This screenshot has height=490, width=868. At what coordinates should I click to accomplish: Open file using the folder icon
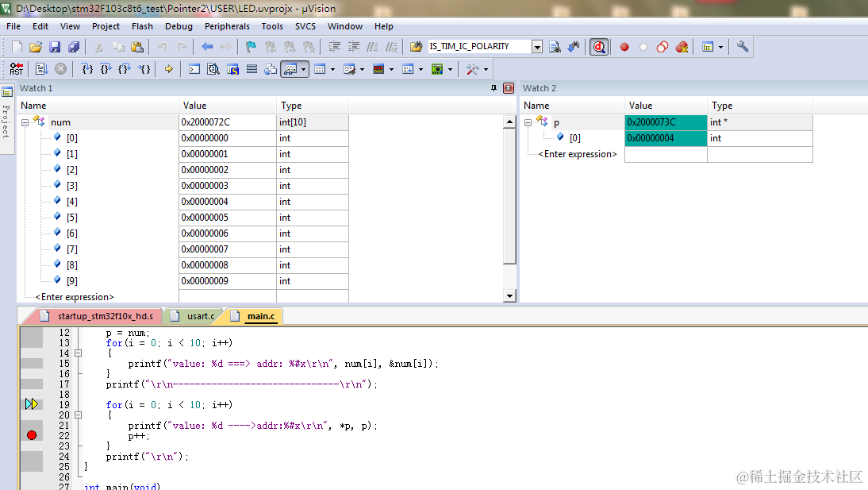(36, 47)
